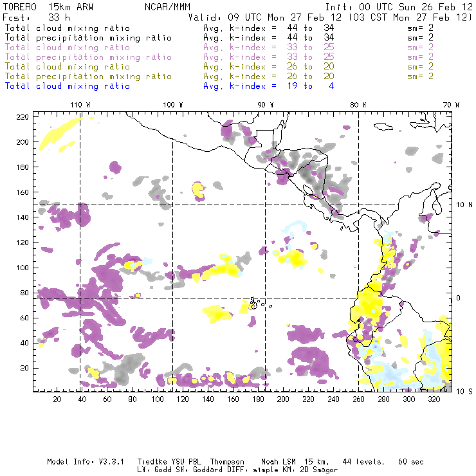476x476 pixels.
Task: Click the black 'Total cloud mixing ratio' legend line
Action: [x=68, y=28]
